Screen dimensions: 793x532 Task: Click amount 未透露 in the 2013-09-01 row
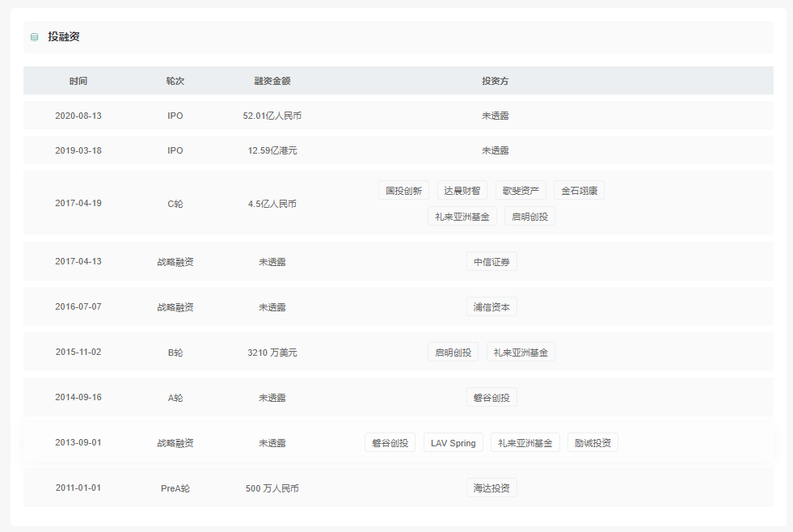272,443
